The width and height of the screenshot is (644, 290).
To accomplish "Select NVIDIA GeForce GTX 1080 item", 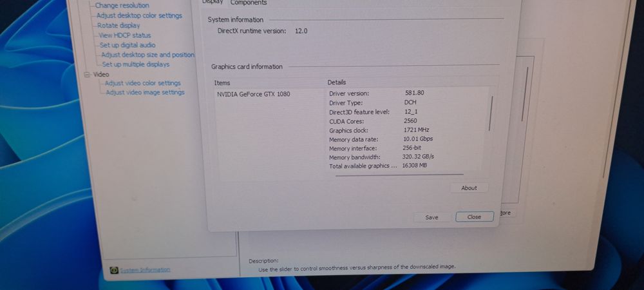I will coord(253,94).
